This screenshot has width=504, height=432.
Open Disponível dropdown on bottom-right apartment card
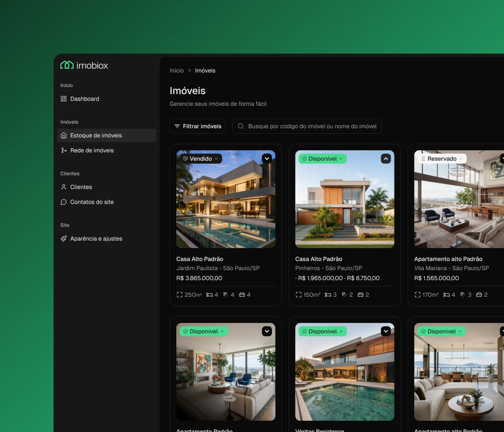tap(442, 331)
